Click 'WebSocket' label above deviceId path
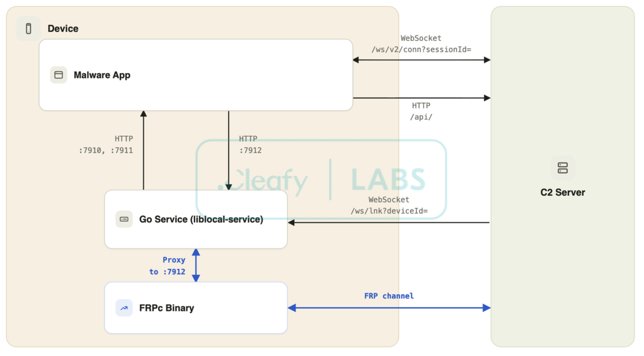The height and width of the screenshot is (356, 644). [389, 200]
